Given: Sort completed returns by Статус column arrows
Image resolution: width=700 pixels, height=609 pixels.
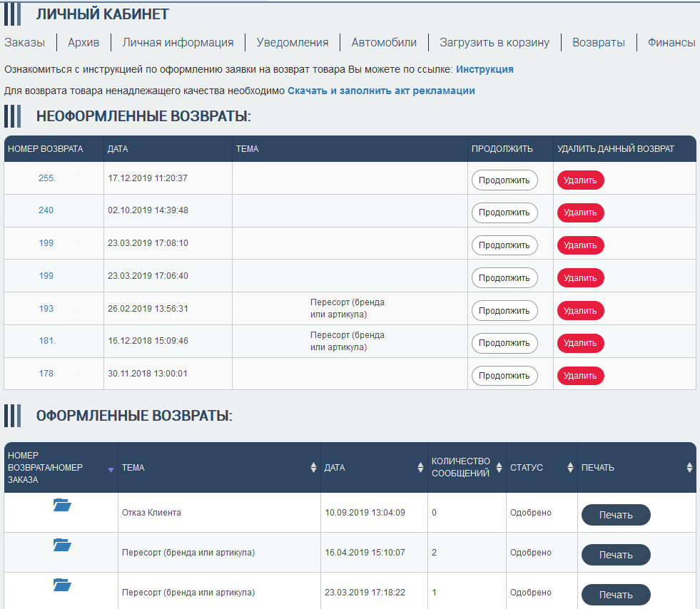Looking at the screenshot, I should 570,468.
